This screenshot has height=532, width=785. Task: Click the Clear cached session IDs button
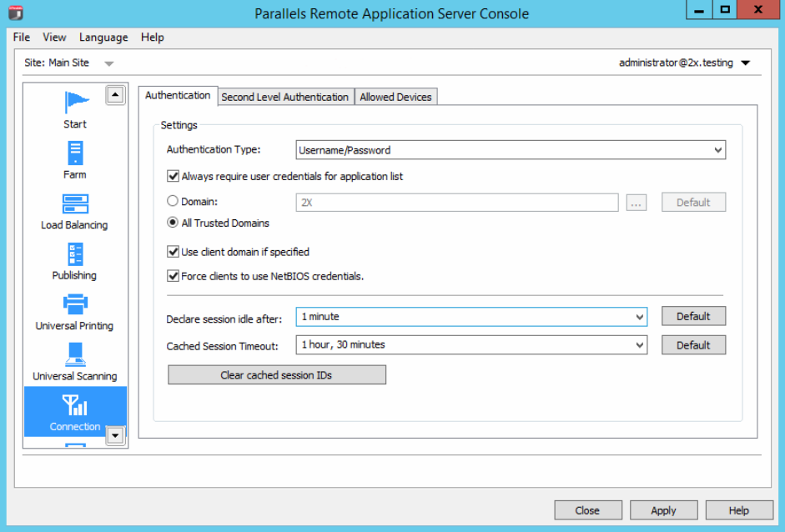277,375
